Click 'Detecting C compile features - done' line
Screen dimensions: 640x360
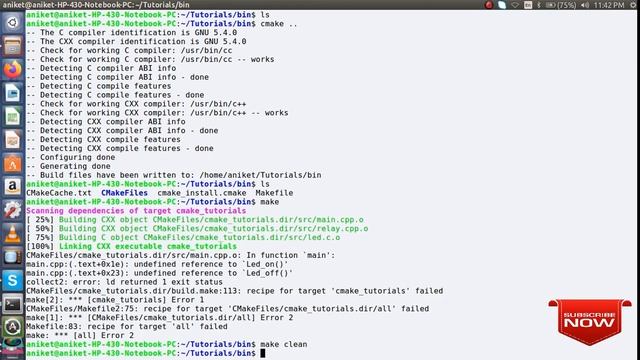coord(115,95)
